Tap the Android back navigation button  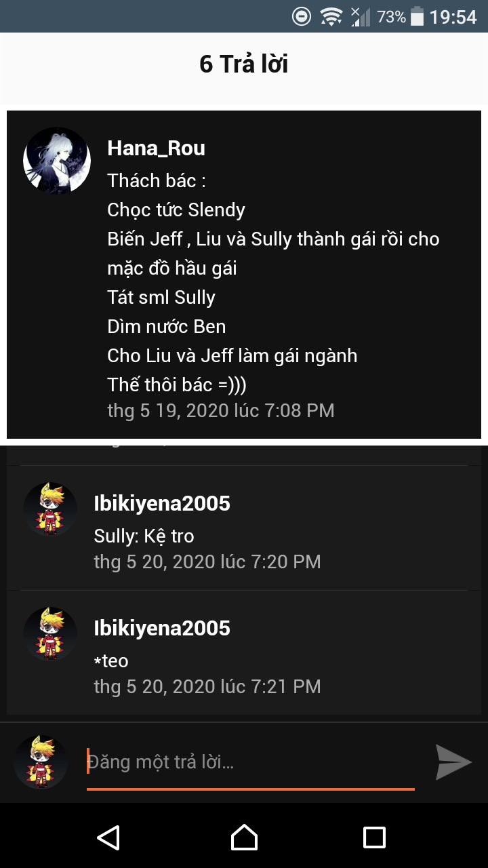coord(109,837)
